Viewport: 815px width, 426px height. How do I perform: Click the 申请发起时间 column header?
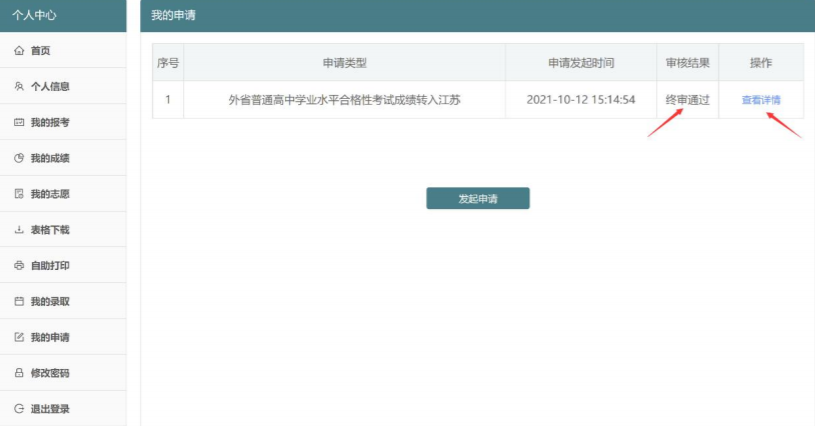[581, 63]
